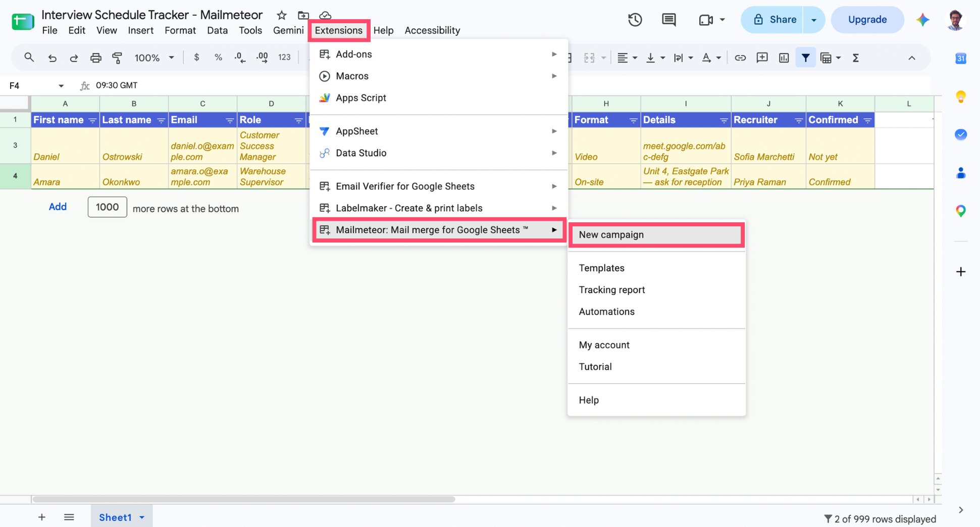The image size is (980, 527).
Task: Apply percent format with the % button
Action: [218, 58]
